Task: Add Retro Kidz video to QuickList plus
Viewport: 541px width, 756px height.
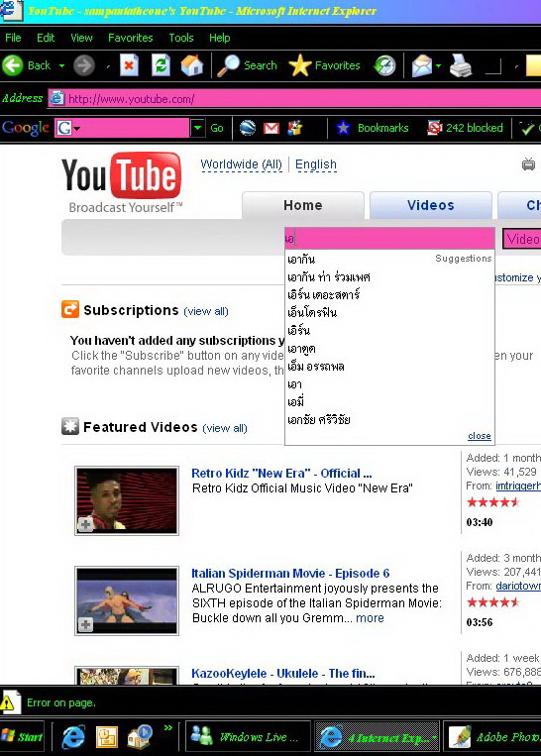Action: point(85,524)
